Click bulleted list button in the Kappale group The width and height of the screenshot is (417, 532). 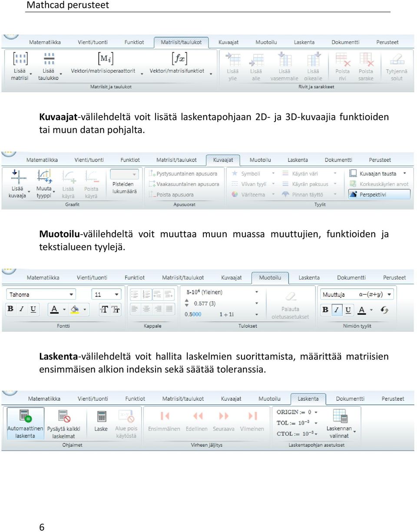pyautogui.click(x=135, y=294)
